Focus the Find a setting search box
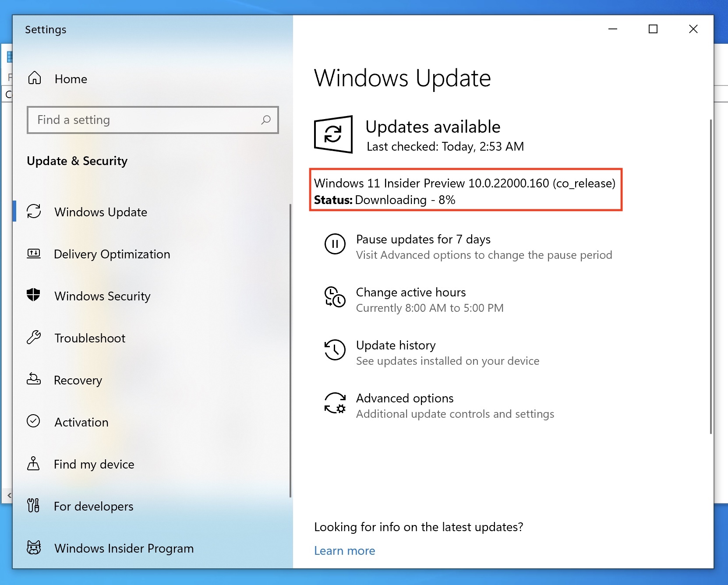The width and height of the screenshot is (728, 585). click(x=153, y=120)
